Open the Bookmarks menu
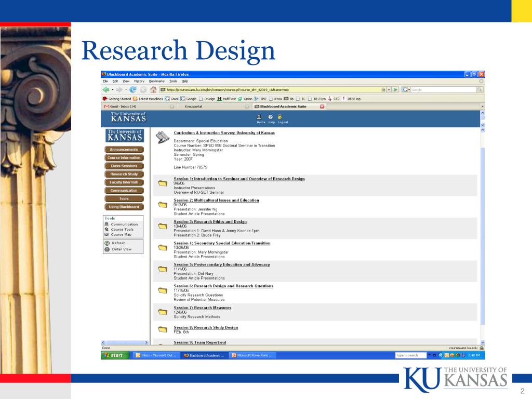The height and width of the screenshot is (399, 532). 157,82
